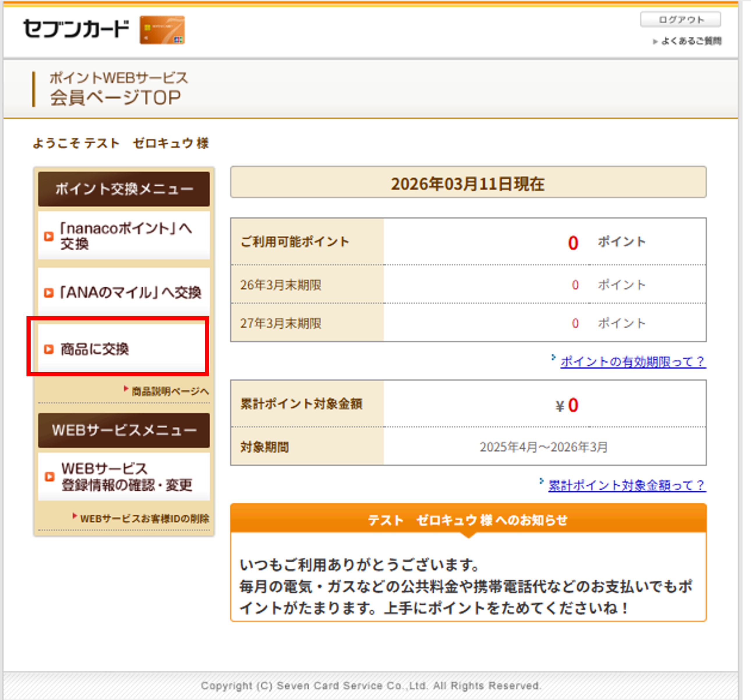Open 「nanacoポイント」へ交換 menu item
This screenshot has height=700, width=751.
pos(124,235)
